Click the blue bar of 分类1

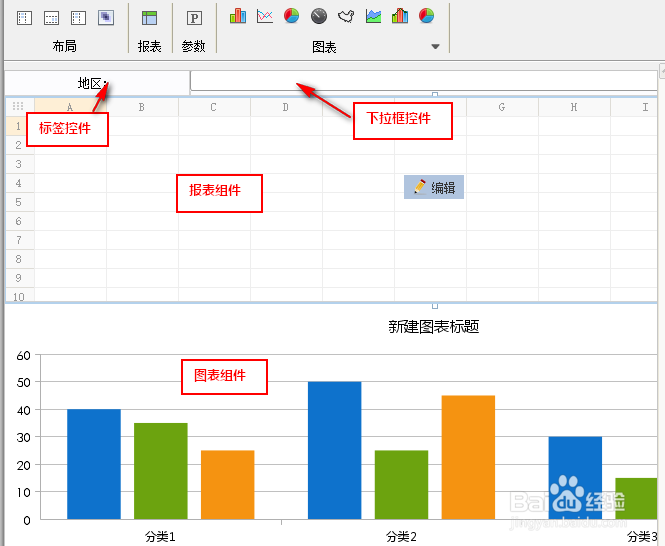point(94,464)
